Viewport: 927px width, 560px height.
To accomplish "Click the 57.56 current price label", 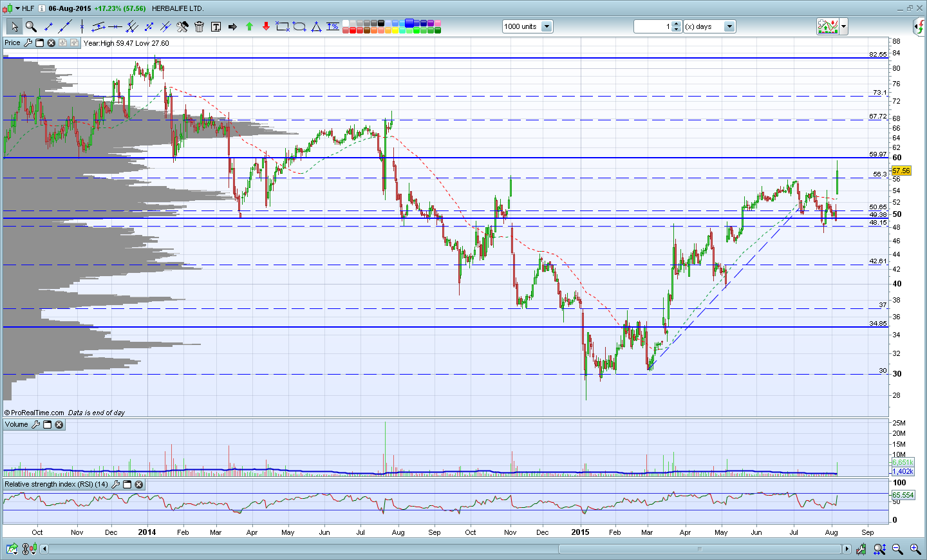I will click(x=901, y=171).
